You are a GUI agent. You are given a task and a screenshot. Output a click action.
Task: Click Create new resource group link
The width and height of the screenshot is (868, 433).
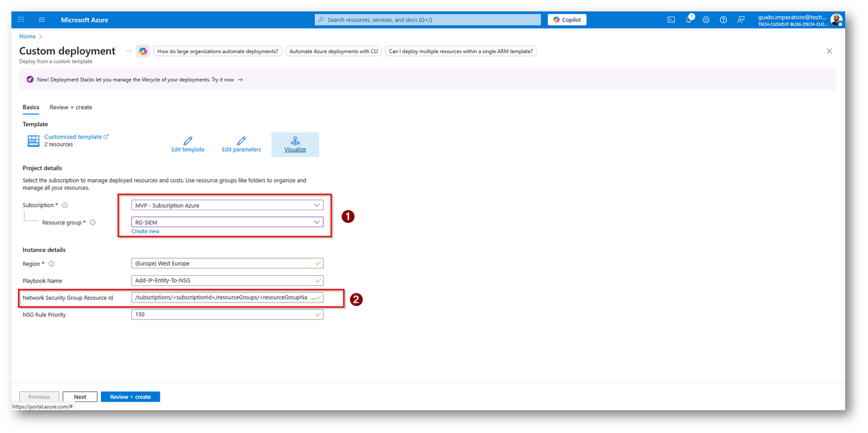coord(146,231)
